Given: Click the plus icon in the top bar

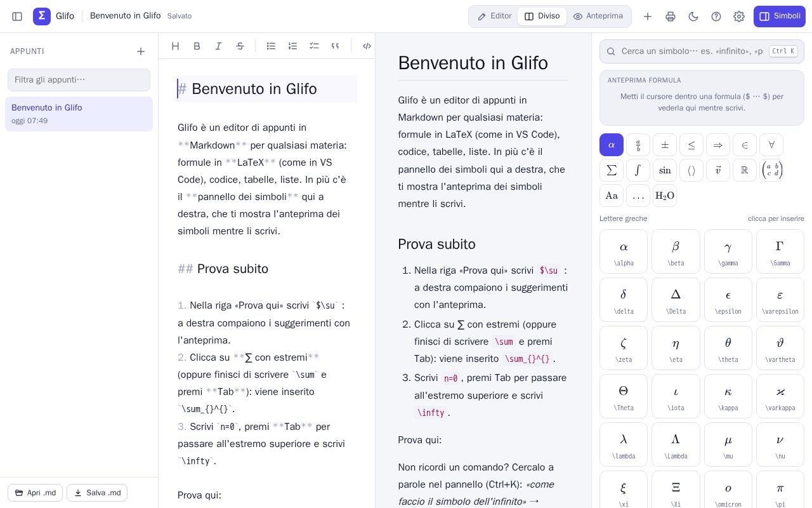Looking at the screenshot, I should coord(648,17).
